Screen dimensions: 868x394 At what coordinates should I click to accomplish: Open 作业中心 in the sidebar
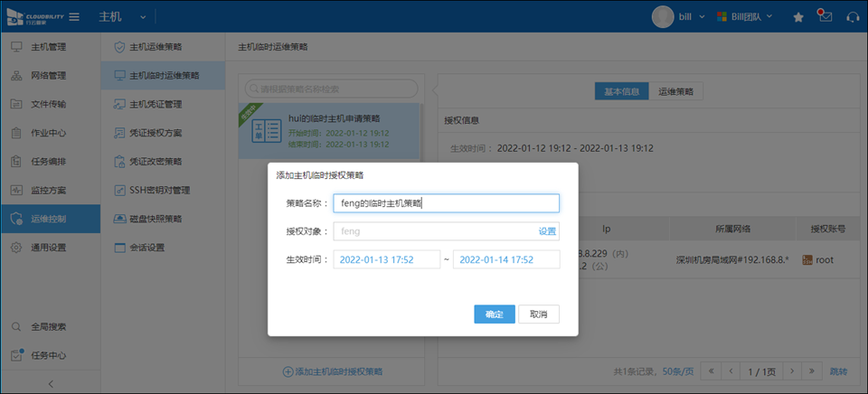pyautogui.click(x=51, y=133)
